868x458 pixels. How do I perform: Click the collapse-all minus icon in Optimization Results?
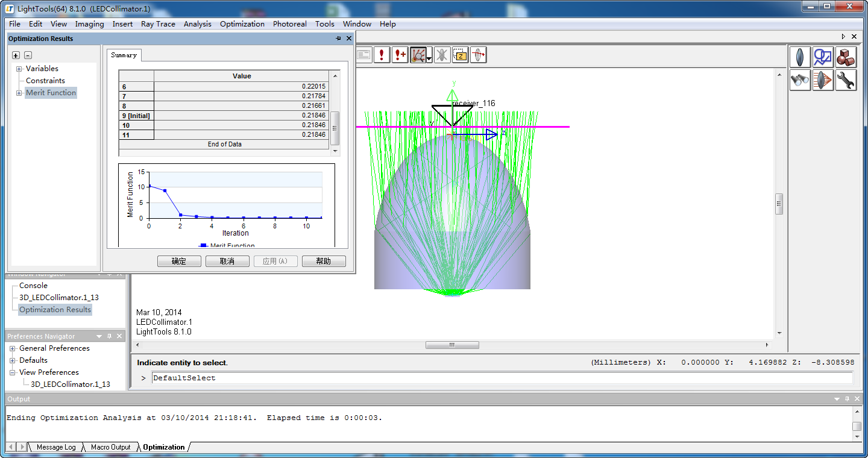pos(28,55)
